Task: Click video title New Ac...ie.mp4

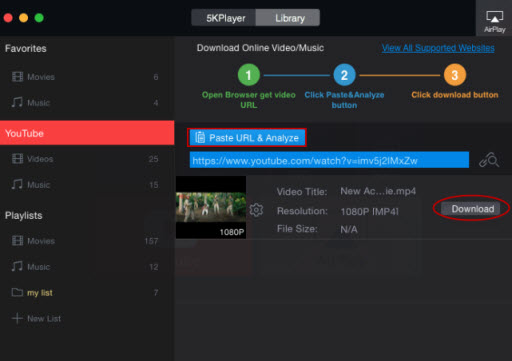Action: pyautogui.click(x=378, y=191)
